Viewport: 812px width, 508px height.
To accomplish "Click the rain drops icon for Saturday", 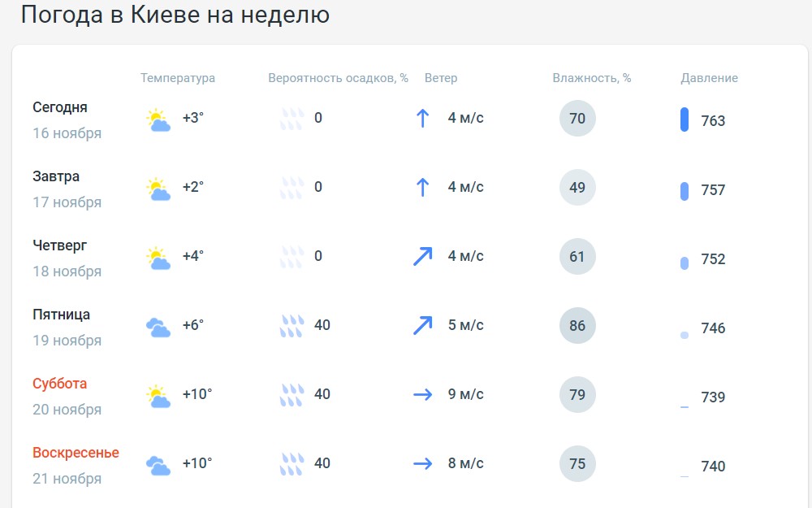I will [x=292, y=396].
